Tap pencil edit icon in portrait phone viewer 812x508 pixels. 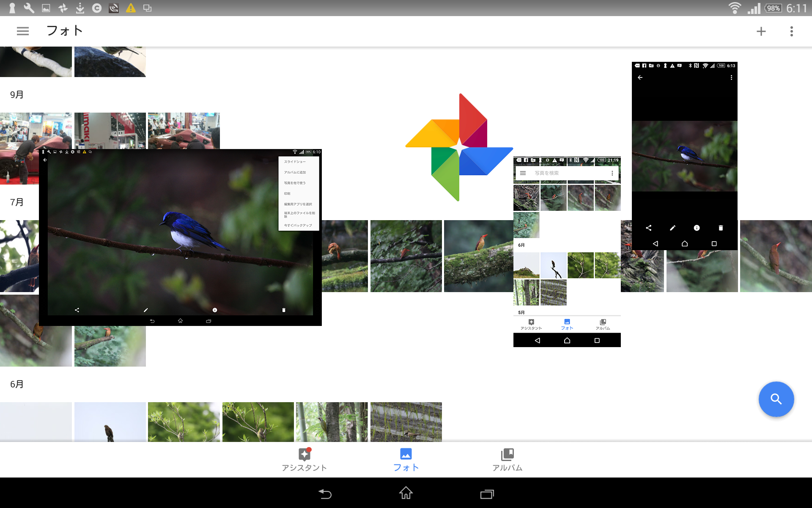click(673, 228)
